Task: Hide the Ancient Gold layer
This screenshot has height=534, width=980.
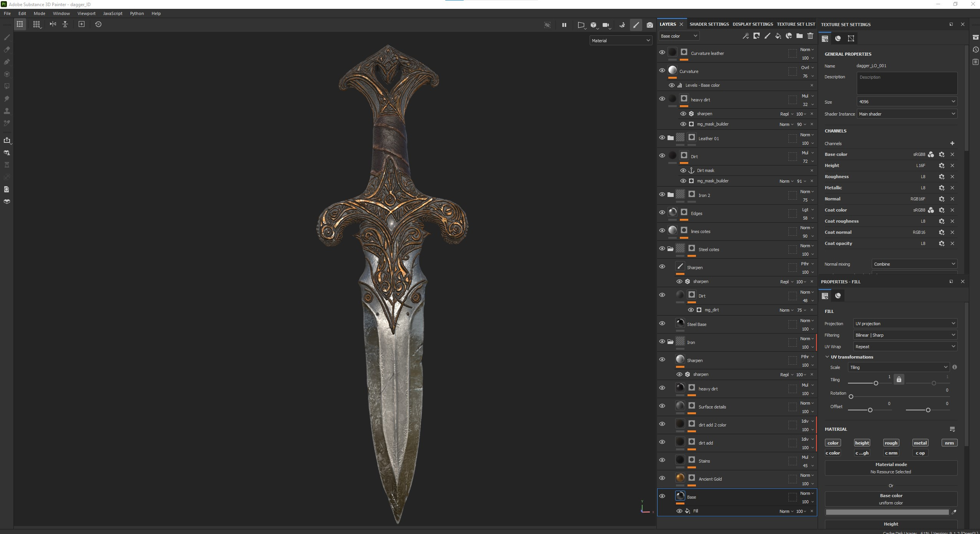Action: 662,478
